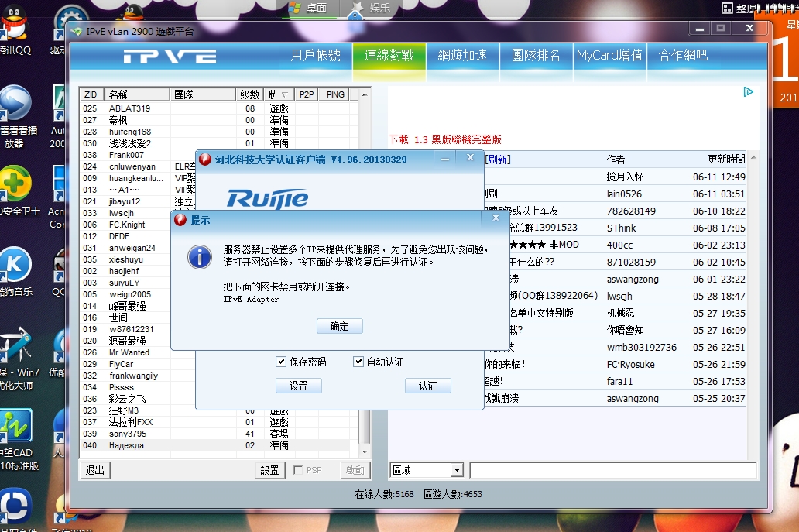Viewport: 799px width, 532px height.
Task: Open the partner internet cafe tab
Action: 683,55
